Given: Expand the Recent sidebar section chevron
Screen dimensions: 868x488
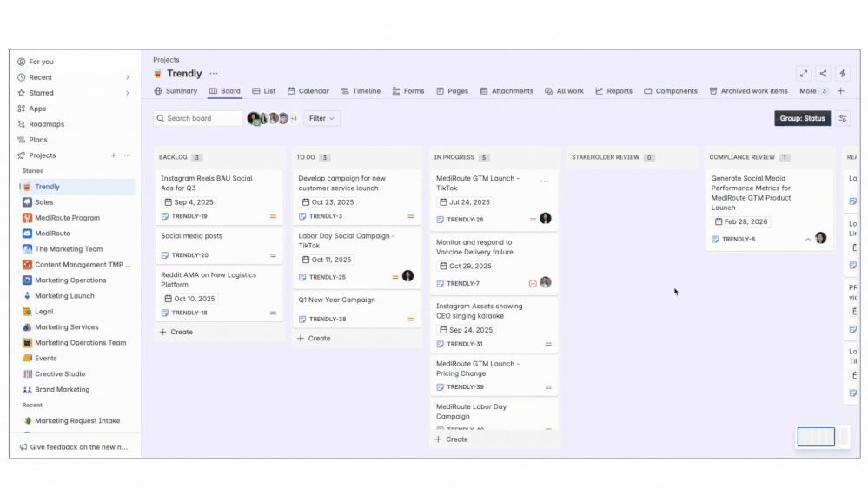Looking at the screenshot, I should (x=128, y=77).
